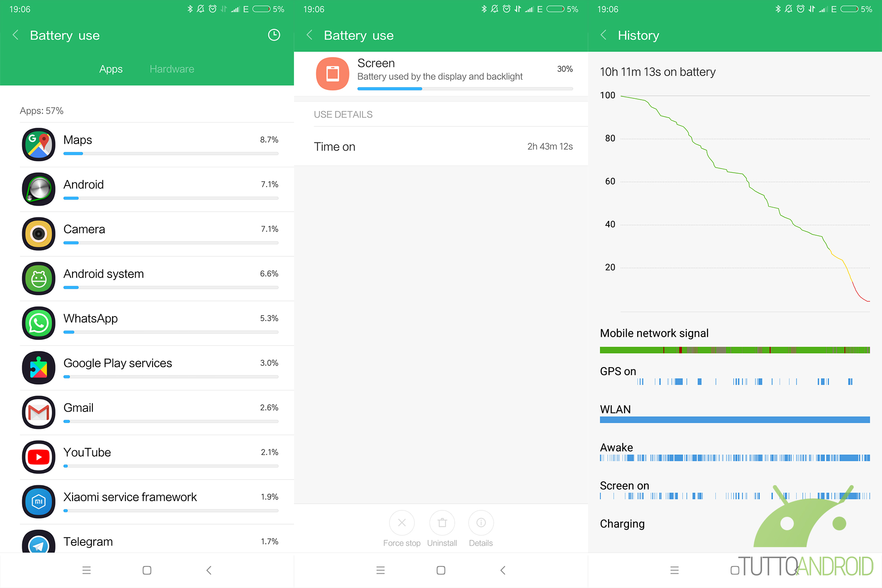Tap the Android system icon
882x588 pixels.
pos(39,278)
